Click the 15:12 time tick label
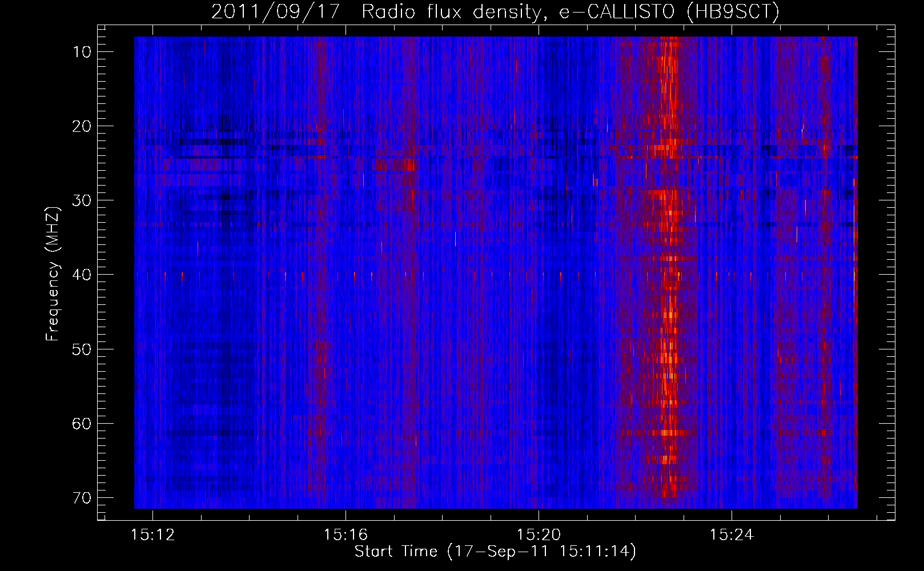 click(x=152, y=535)
